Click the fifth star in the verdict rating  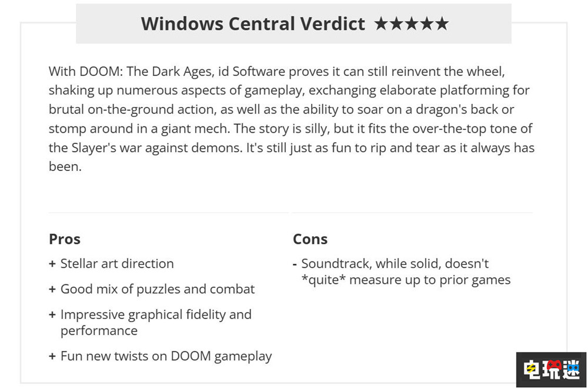tap(442, 24)
